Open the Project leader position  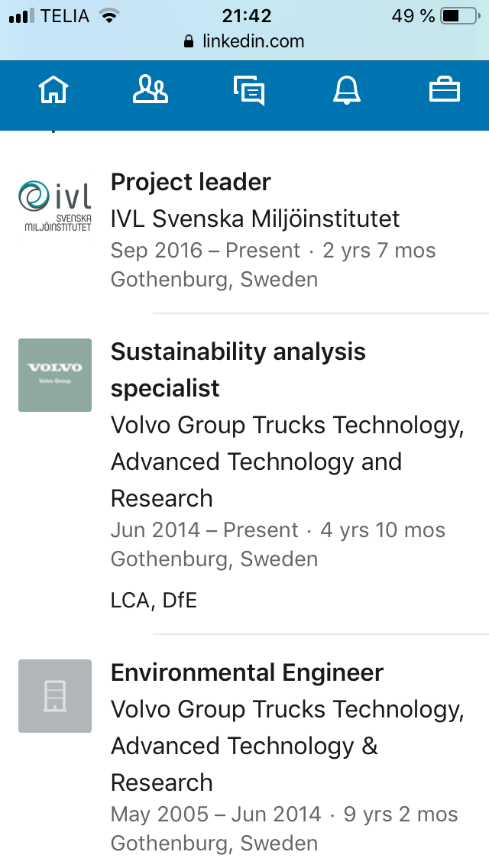190,182
